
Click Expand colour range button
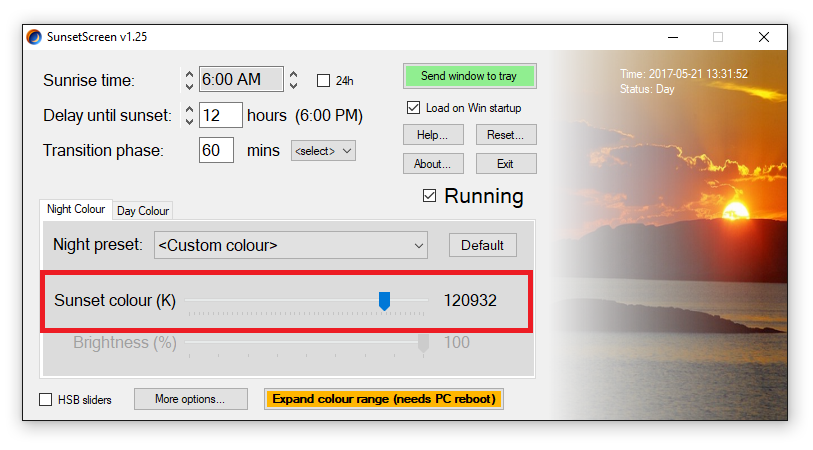(x=384, y=399)
